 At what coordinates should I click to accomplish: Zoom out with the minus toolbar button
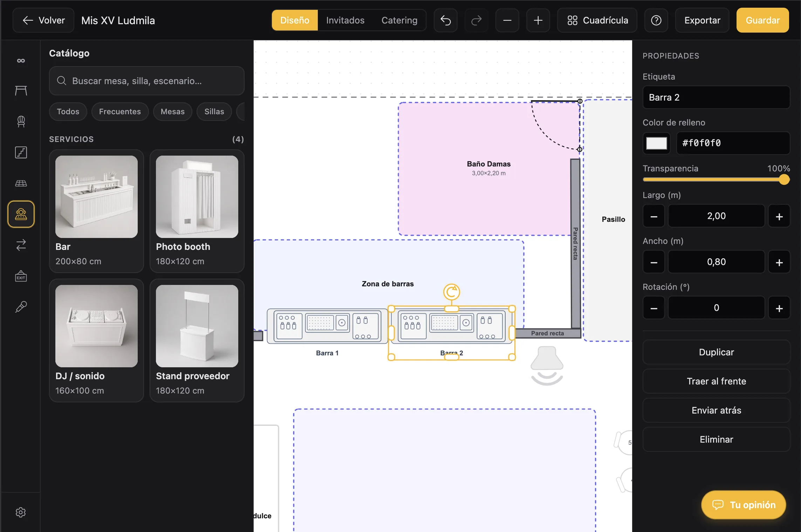tap(507, 20)
